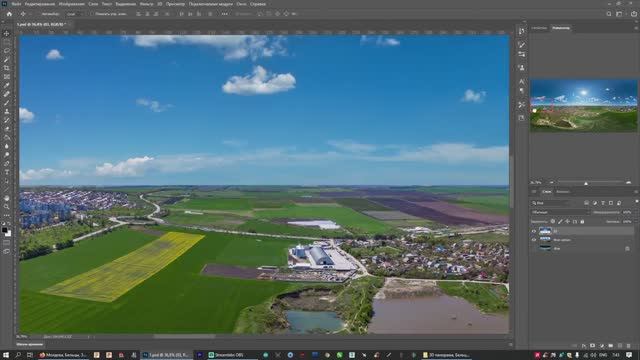
Task: Select the Spot Healing Brush tool
Action: click(x=6, y=94)
